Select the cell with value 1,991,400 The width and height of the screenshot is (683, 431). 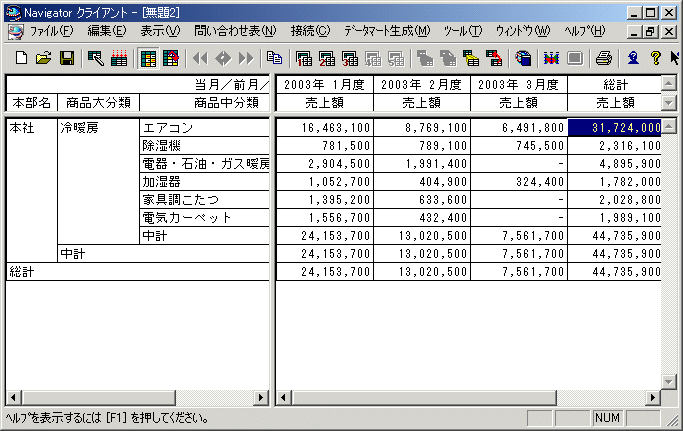pos(422,164)
